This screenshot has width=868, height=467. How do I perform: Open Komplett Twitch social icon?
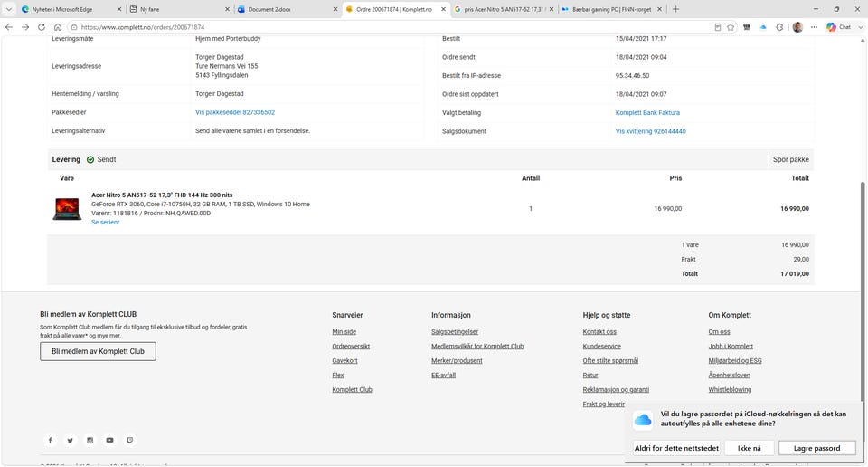[130, 441]
